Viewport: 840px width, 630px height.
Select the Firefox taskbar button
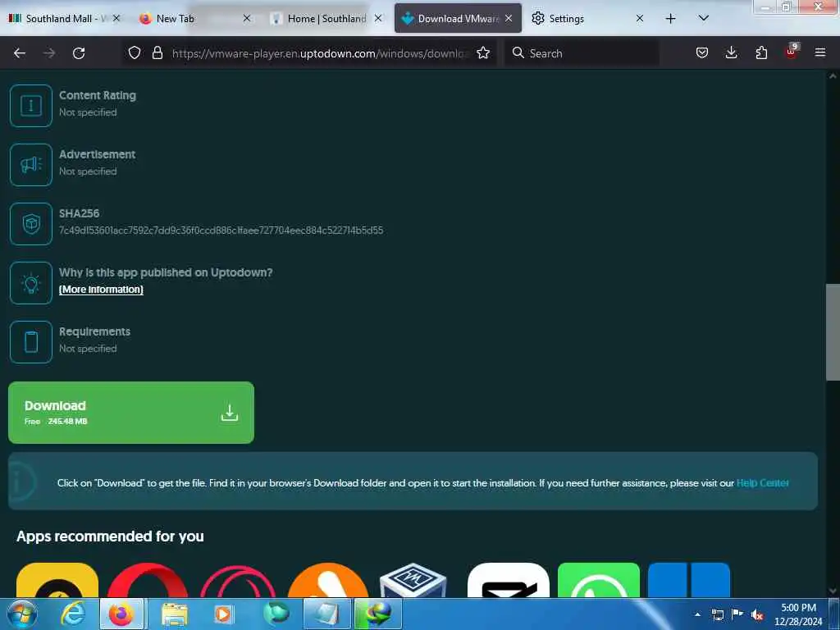pyautogui.click(x=121, y=614)
